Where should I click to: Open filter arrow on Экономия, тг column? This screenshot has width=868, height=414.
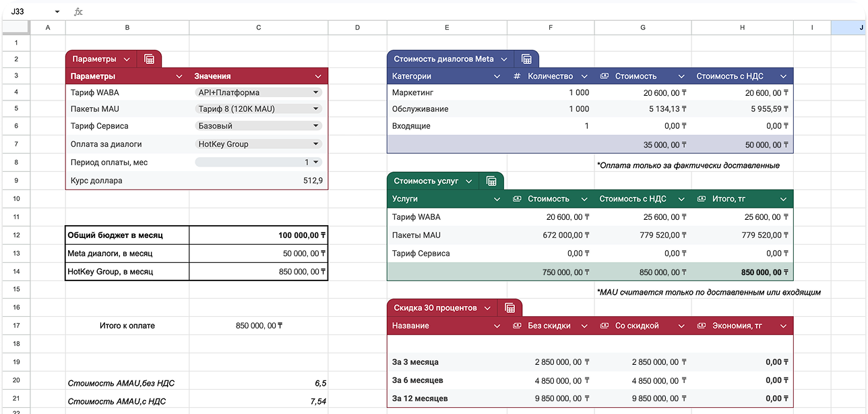[784, 326]
